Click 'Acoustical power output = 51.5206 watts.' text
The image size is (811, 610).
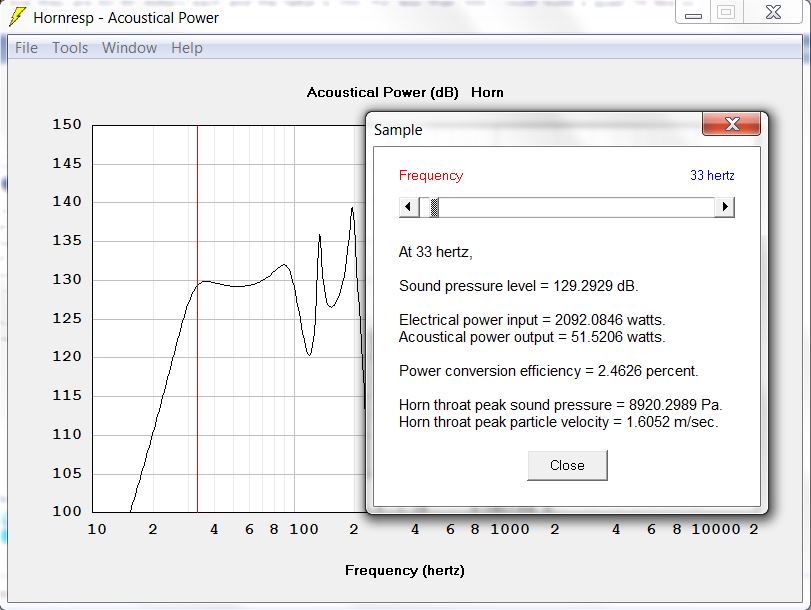click(x=532, y=337)
